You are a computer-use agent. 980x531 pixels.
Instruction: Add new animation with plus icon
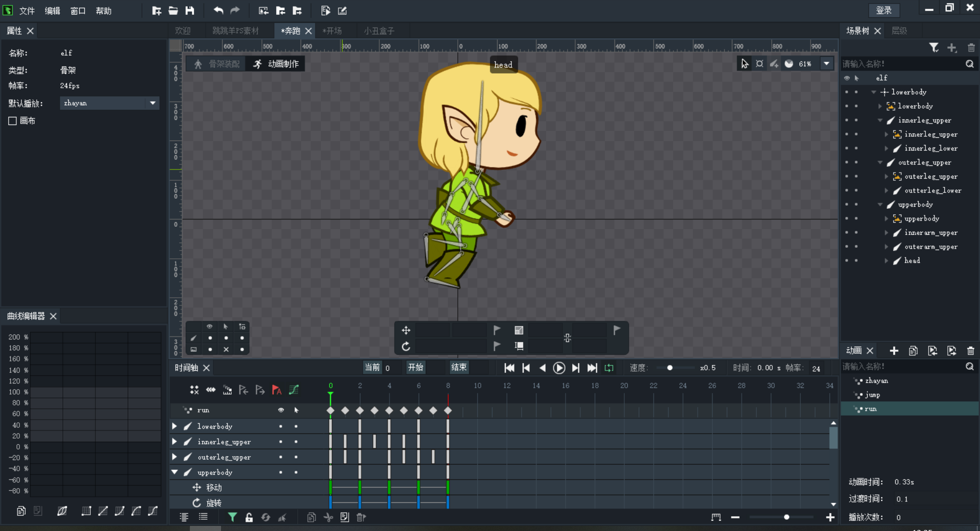[x=894, y=351]
